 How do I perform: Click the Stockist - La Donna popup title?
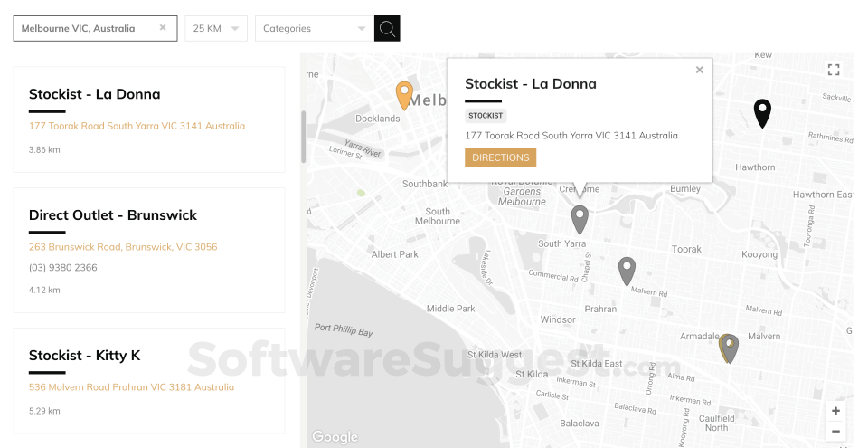point(531,84)
